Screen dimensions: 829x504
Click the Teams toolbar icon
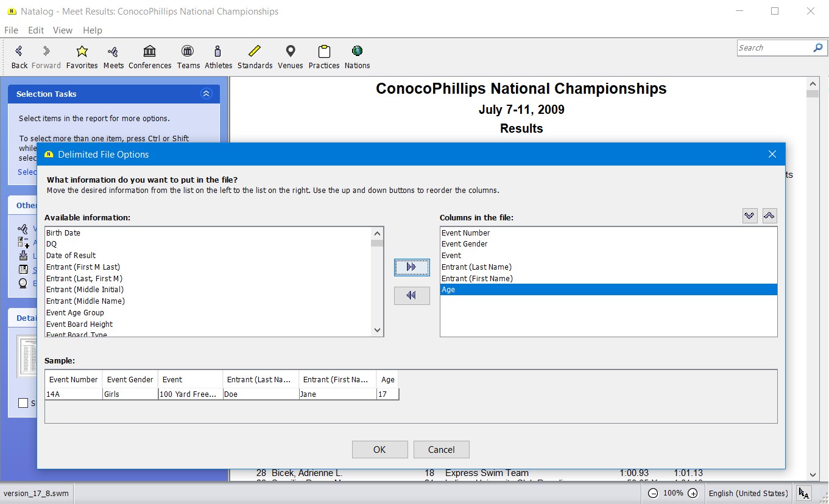188,52
